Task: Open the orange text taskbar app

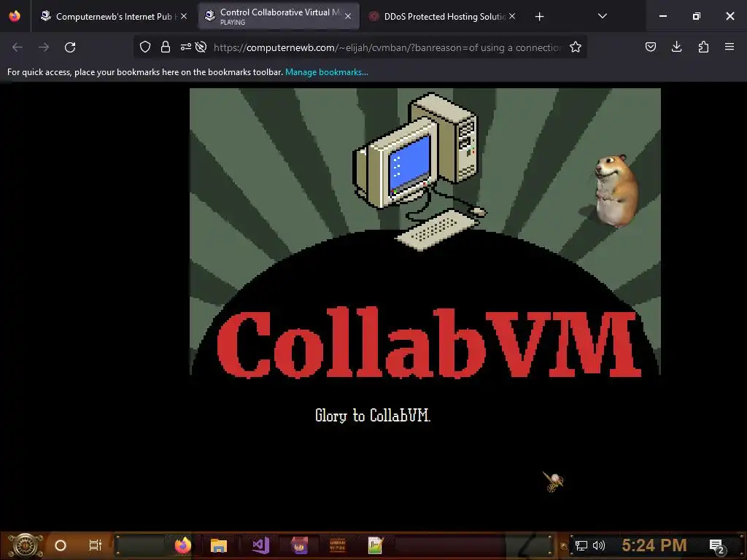Action: tap(337, 545)
